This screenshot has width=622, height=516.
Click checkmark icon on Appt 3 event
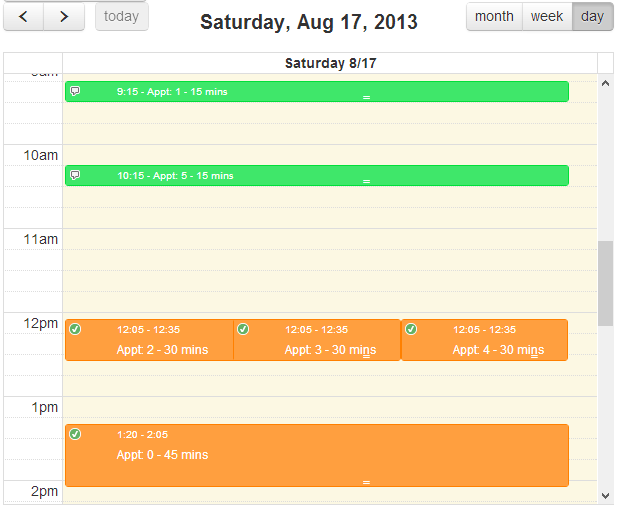243,329
